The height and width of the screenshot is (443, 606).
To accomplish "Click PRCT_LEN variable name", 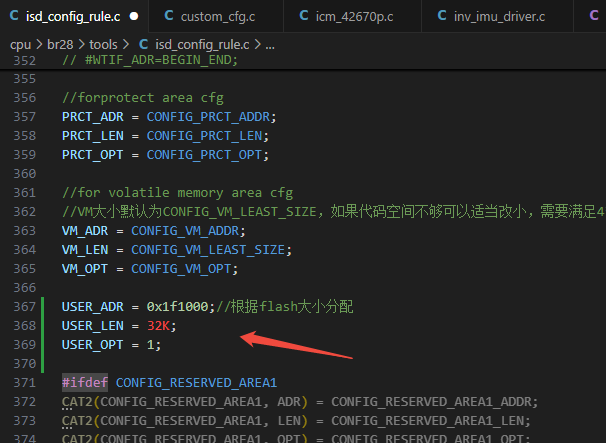I will pos(93,136).
